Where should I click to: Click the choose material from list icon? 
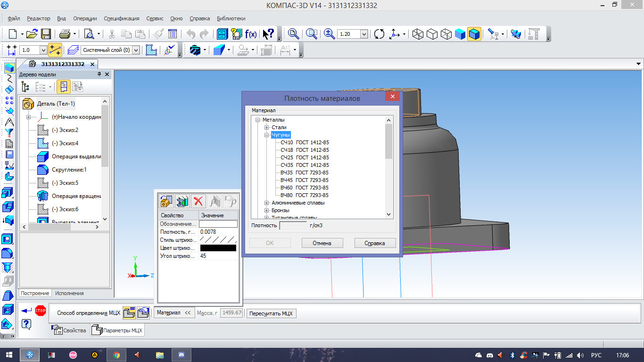pos(166,201)
